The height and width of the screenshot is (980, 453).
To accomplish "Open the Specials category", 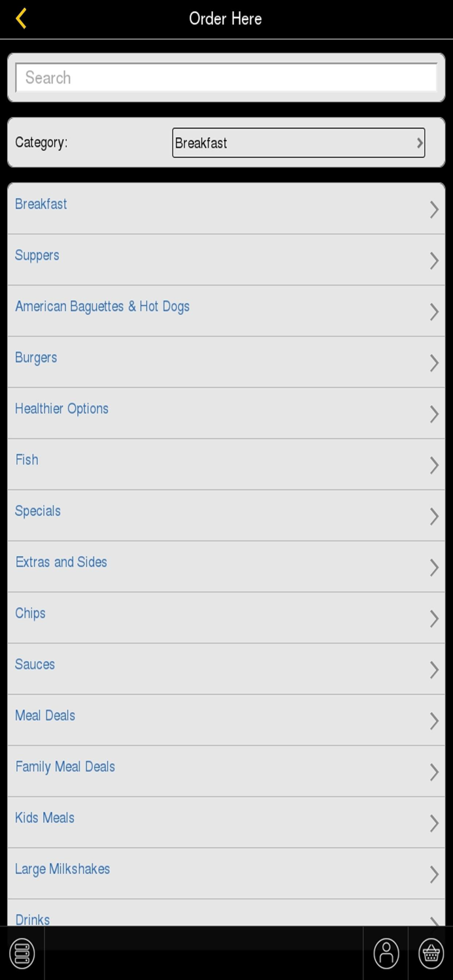I will [38, 511].
